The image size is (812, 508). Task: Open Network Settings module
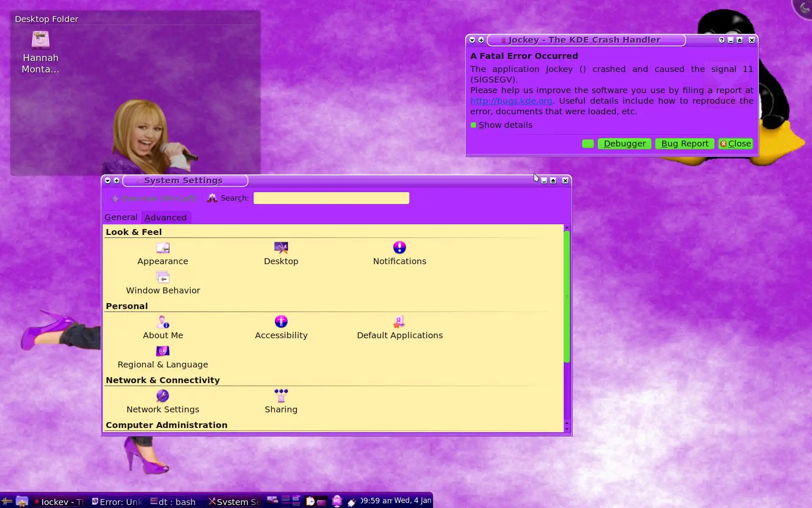163,396
